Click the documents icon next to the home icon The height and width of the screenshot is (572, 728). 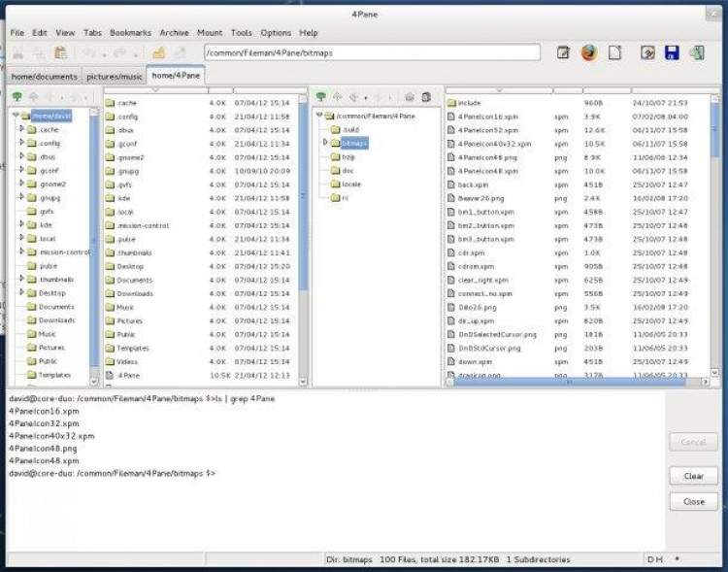pos(426,97)
